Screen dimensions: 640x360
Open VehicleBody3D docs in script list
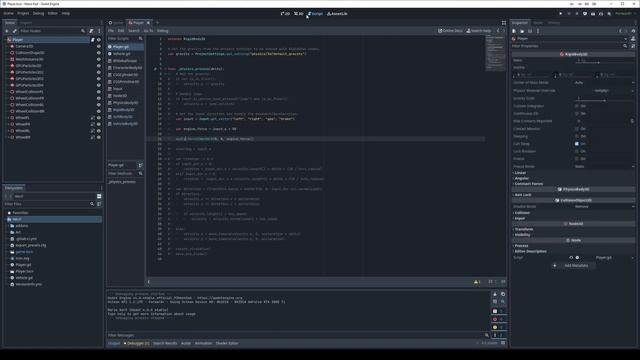click(125, 124)
